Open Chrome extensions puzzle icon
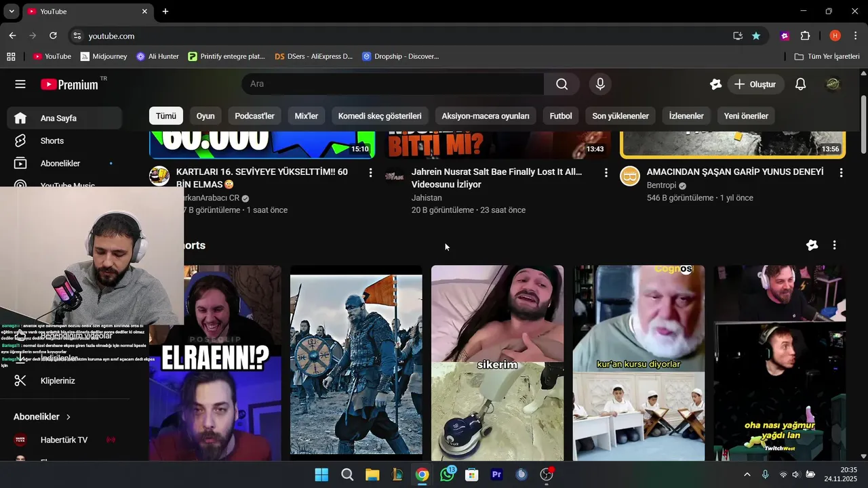 tap(805, 36)
